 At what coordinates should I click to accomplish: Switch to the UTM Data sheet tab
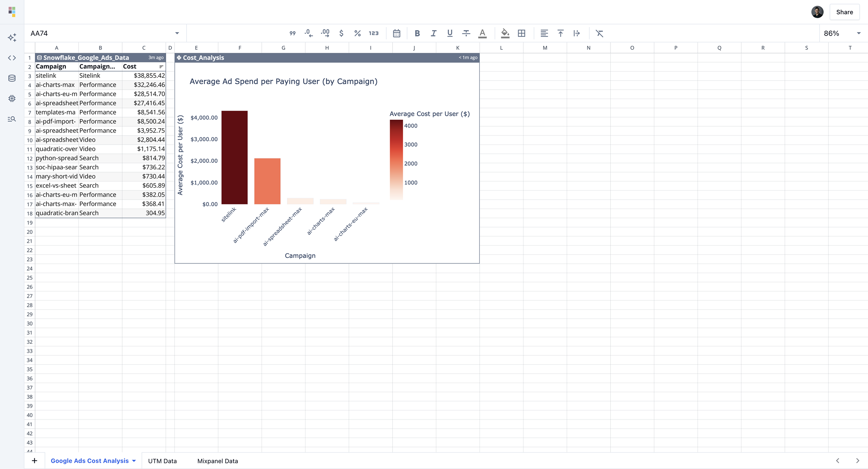pyautogui.click(x=162, y=461)
